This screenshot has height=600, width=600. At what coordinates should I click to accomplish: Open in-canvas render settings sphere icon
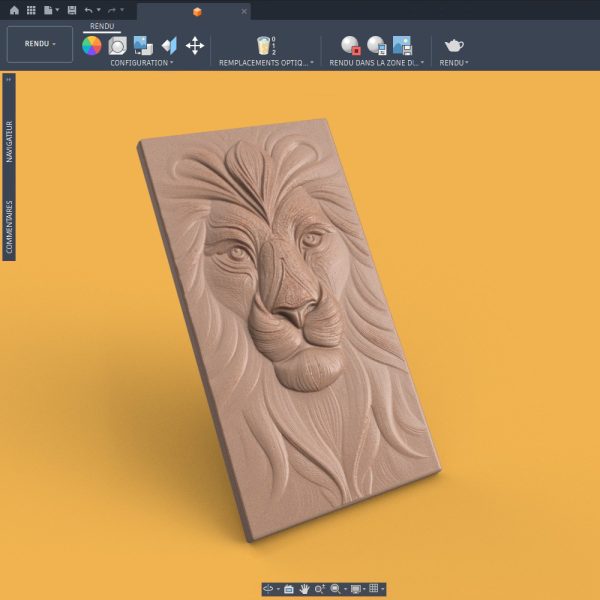(377, 46)
